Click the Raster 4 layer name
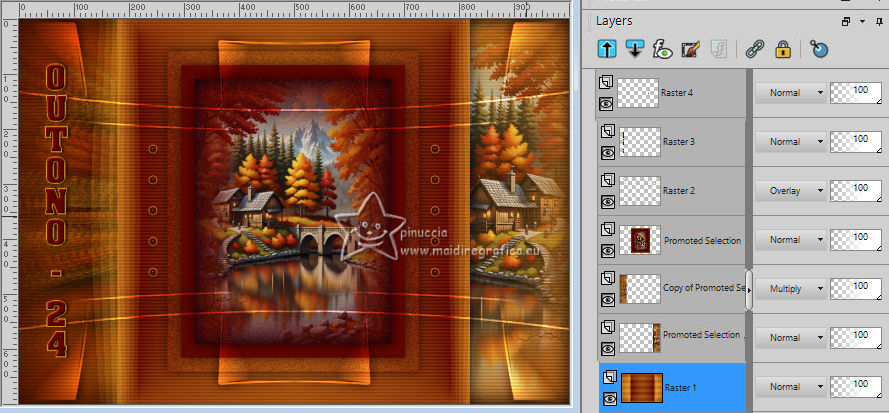The height and width of the screenshot is (413, 889). click(x=677, y=93)
